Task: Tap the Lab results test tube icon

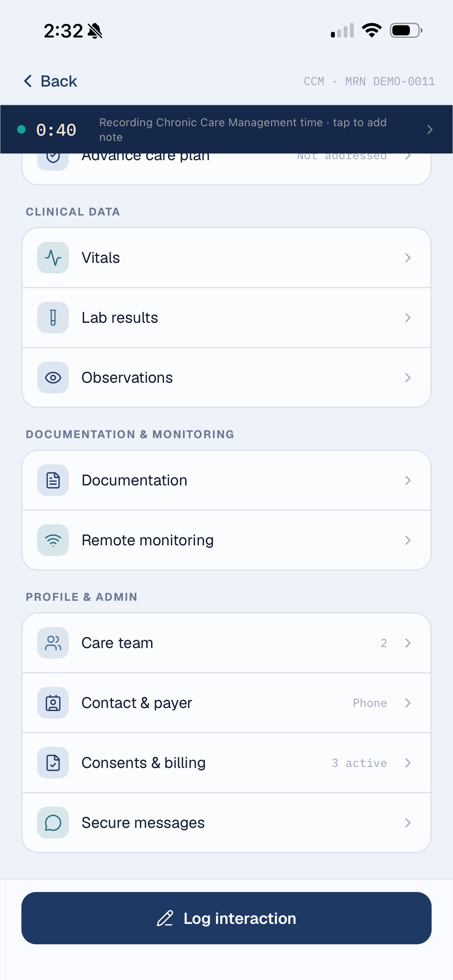Action: 53,317
